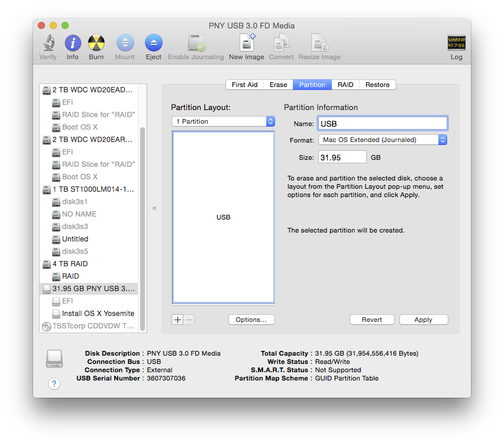Select the TSSTcorp CDDVDW optical drive

(89, 326)
